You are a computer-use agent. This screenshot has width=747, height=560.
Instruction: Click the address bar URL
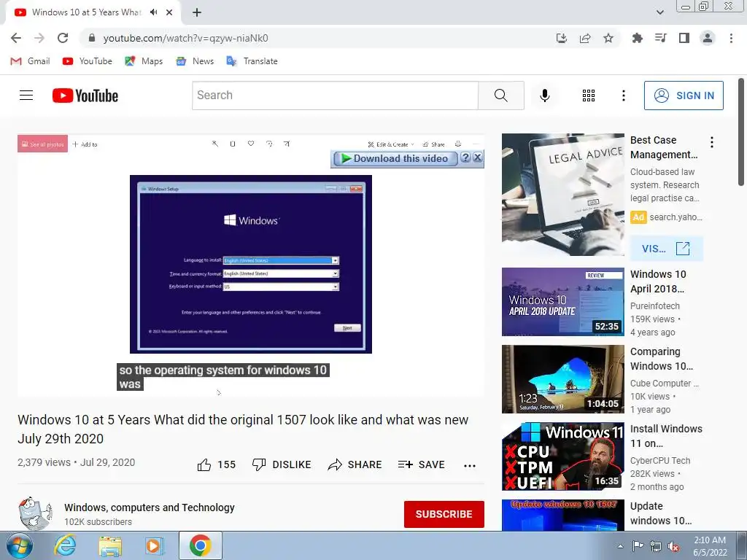pos(186,38)
